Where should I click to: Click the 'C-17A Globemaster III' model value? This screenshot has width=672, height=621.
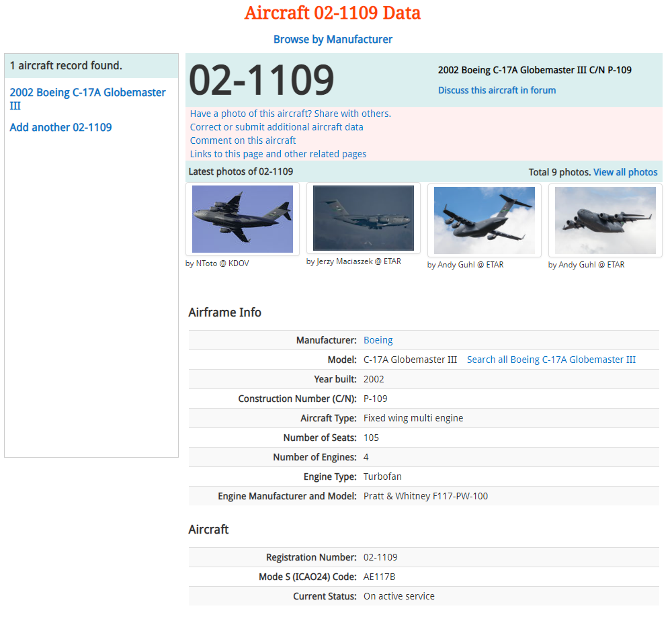point(410,360)
